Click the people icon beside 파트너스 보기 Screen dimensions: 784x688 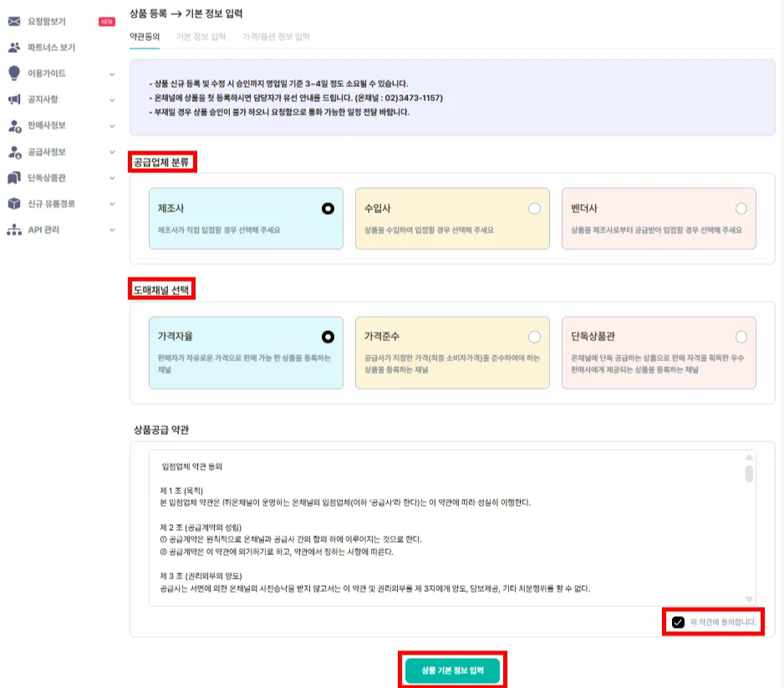14,47
